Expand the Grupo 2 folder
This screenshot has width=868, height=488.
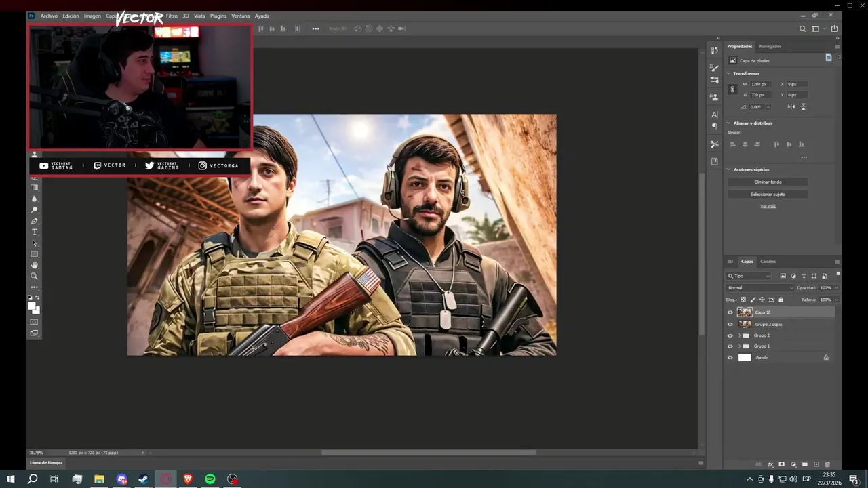(739, 335)
